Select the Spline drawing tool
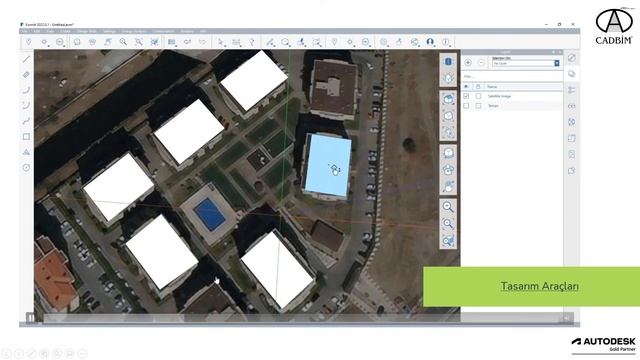Screen dimensions: 640x360 (26, 121)
